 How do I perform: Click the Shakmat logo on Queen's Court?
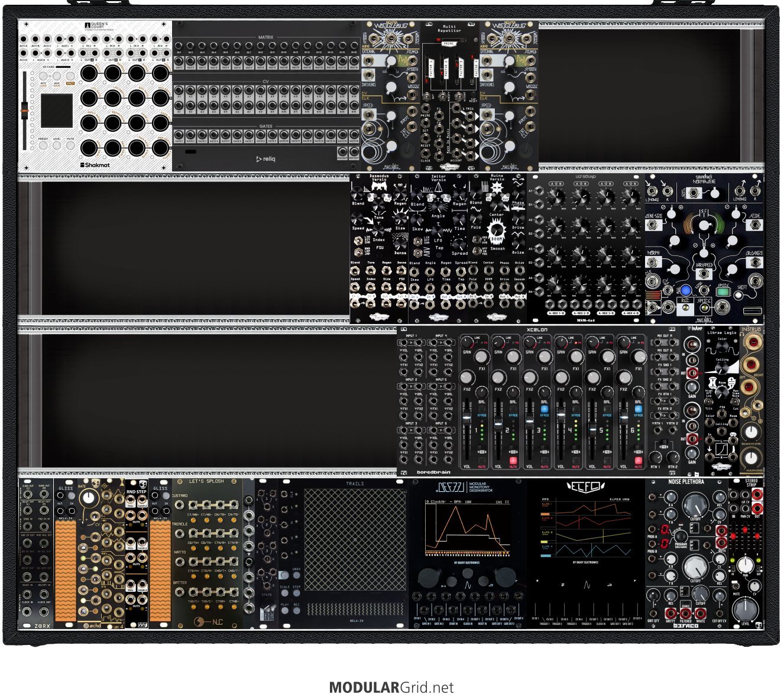pyautogui.click(x=95, y=165)
